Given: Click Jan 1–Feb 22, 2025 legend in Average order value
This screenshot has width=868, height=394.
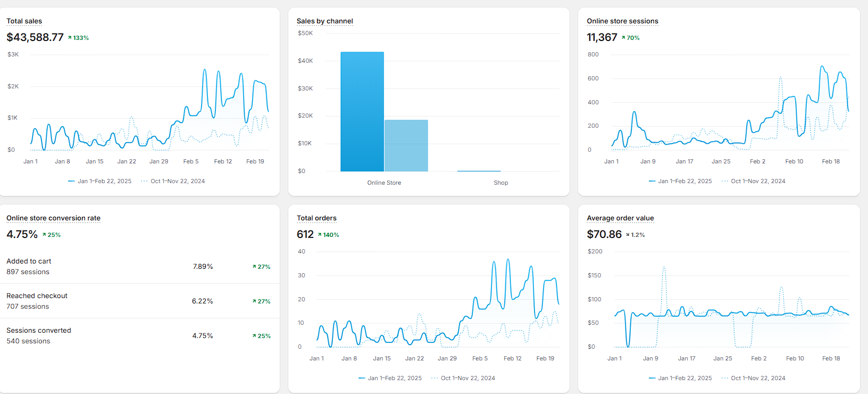Looking at the screenshot, I should click(x=680, y=378).
